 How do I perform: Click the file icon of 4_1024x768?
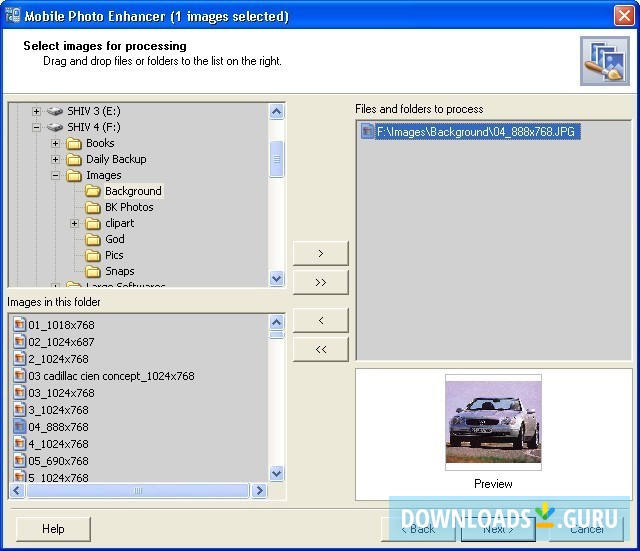[19, 444]
